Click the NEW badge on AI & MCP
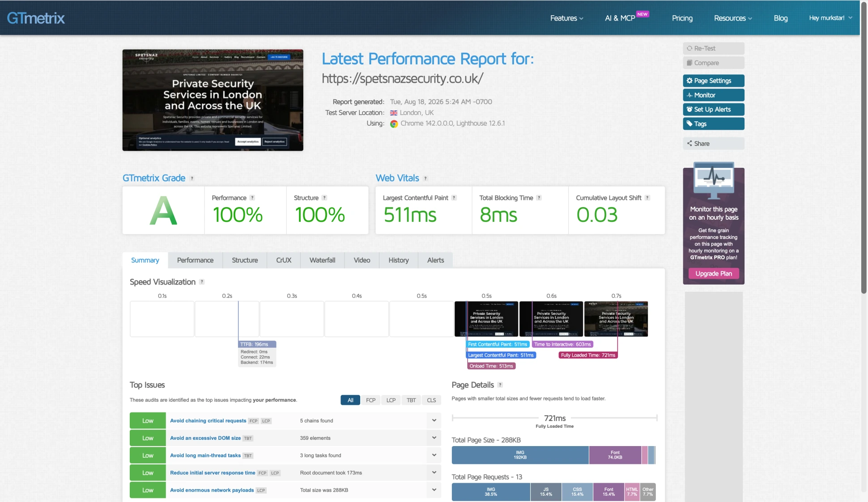 [642, 14]
